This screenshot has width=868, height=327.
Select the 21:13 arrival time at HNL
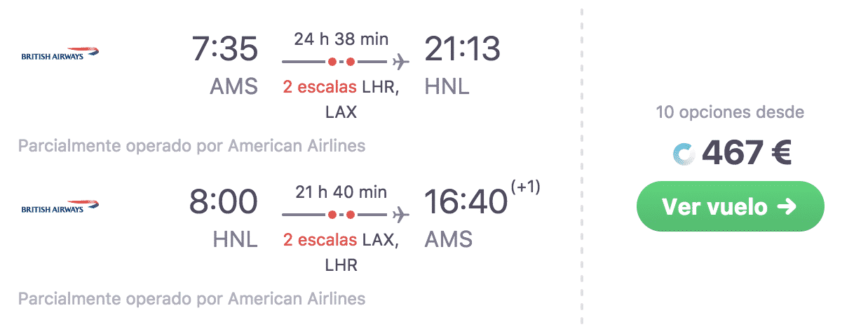(463, 49)
